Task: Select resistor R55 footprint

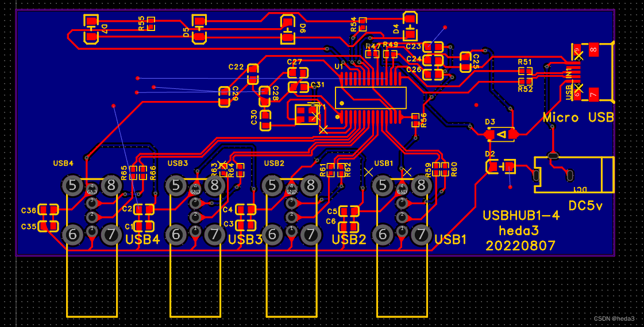Action: coord(151,24)
